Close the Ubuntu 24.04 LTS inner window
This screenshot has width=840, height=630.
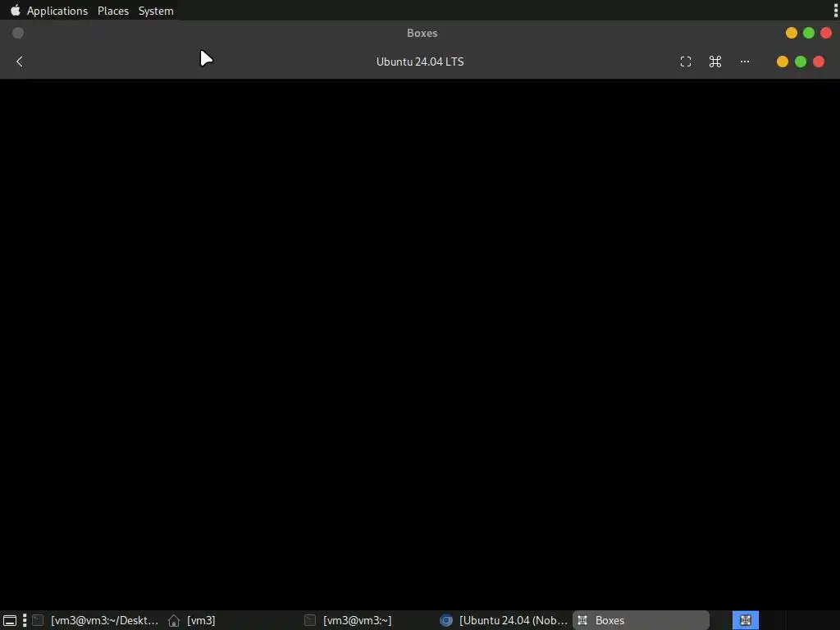coord(819,62)
